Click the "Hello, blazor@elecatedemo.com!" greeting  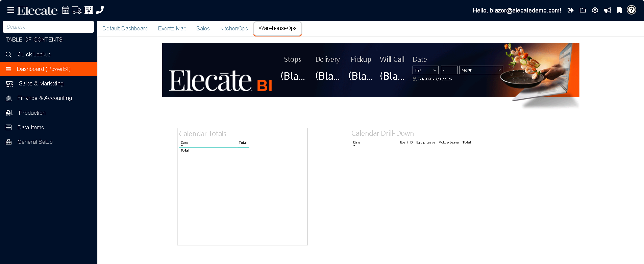coord(517,10)
